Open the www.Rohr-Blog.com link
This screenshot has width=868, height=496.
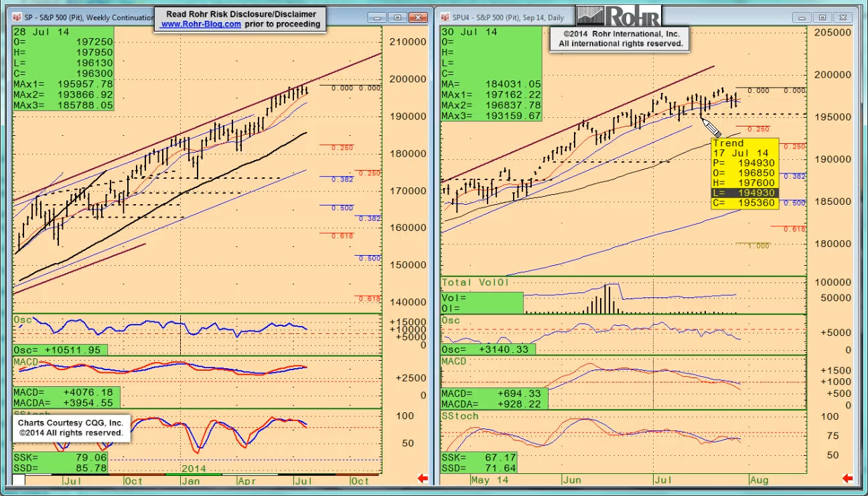[201, 24]
